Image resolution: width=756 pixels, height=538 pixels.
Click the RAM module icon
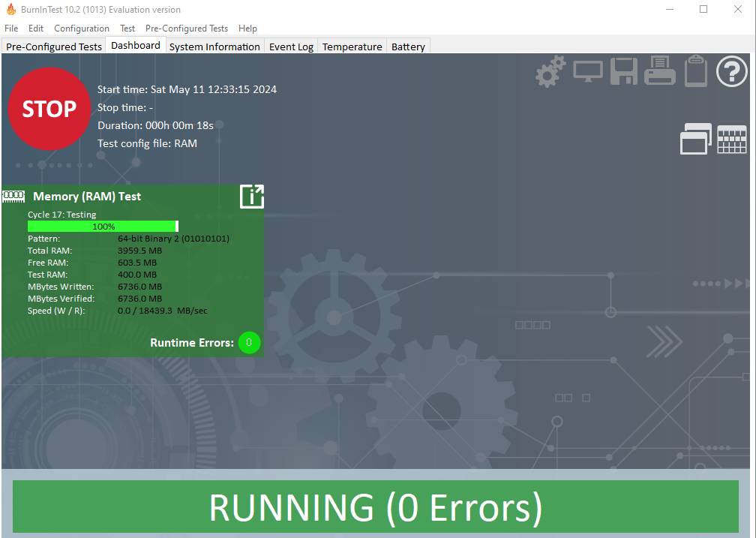pyautogui.click(x=13, y=196)
